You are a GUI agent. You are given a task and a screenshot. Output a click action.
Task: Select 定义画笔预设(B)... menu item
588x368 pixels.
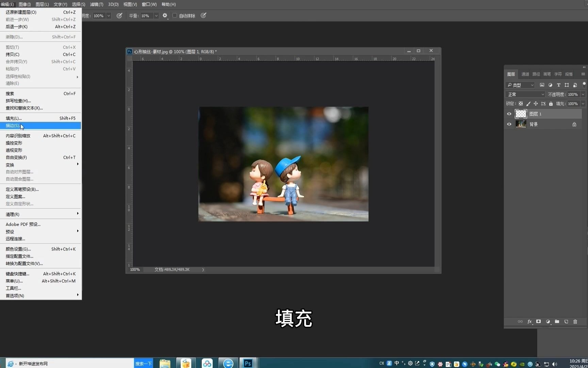pos(40,189)
